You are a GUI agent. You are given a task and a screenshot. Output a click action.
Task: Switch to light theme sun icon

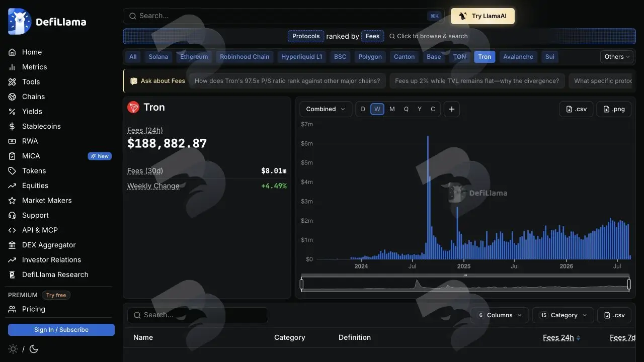(x=13, y=349)
